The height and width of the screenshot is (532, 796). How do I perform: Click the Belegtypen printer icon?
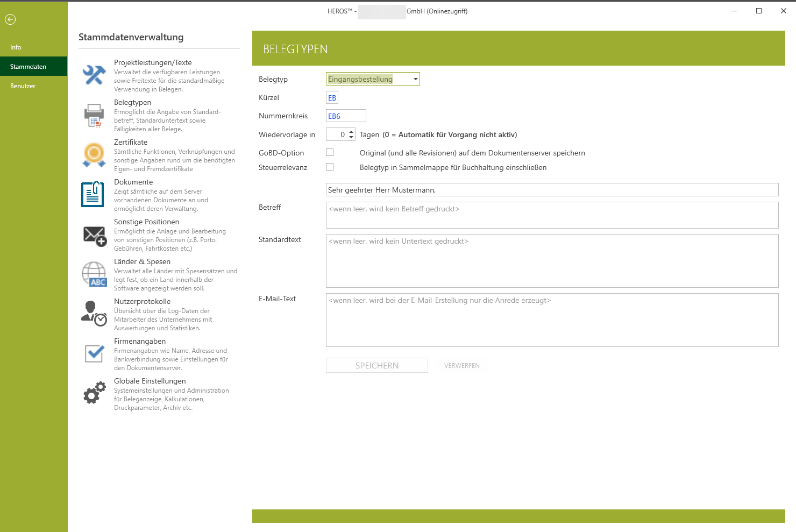click(94, 115)
